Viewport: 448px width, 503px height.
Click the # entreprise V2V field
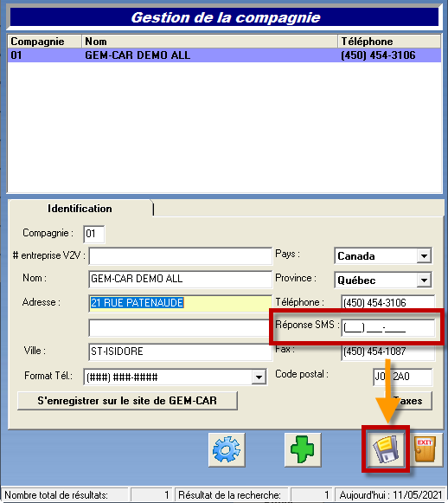pos(181,256)
